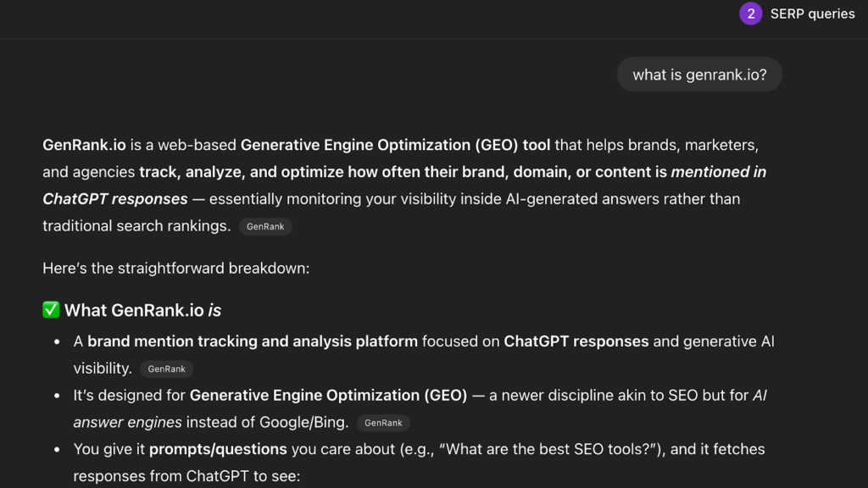The image size is (868, 488).
Task: Open the SERP queries panel
Action: click(x=812, y=14)
